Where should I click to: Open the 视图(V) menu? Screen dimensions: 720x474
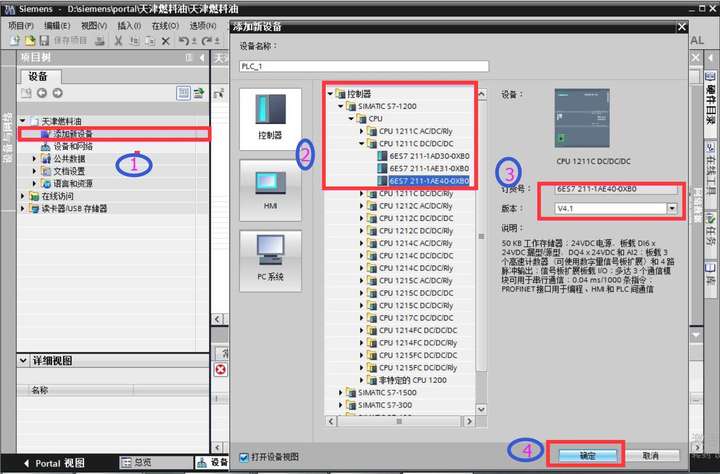[94, 26]
